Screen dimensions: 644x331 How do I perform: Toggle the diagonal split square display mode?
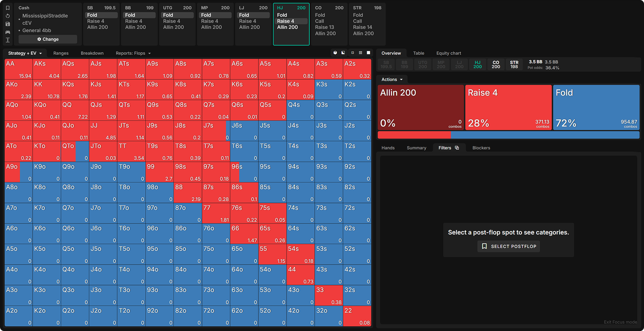pos(343,53)
